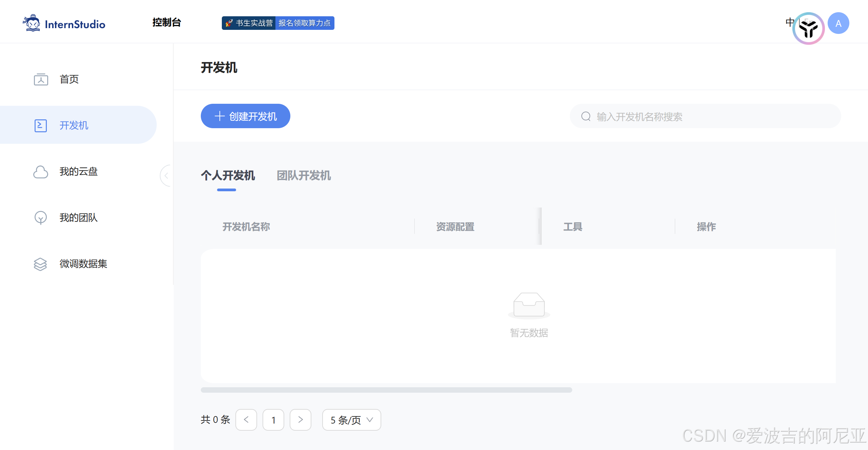This screenshot has width=868, height=450.
Task: Click 创建开发机 button
Action: coord(245,116)
